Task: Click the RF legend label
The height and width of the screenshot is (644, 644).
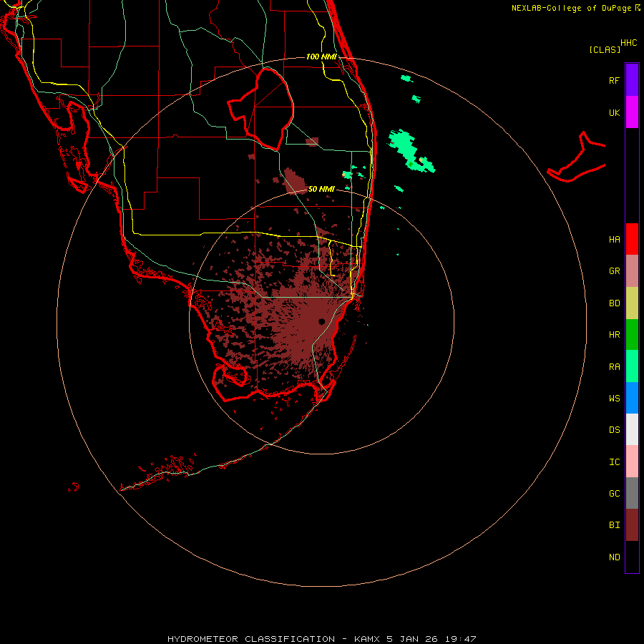Action: click(614, 80)
